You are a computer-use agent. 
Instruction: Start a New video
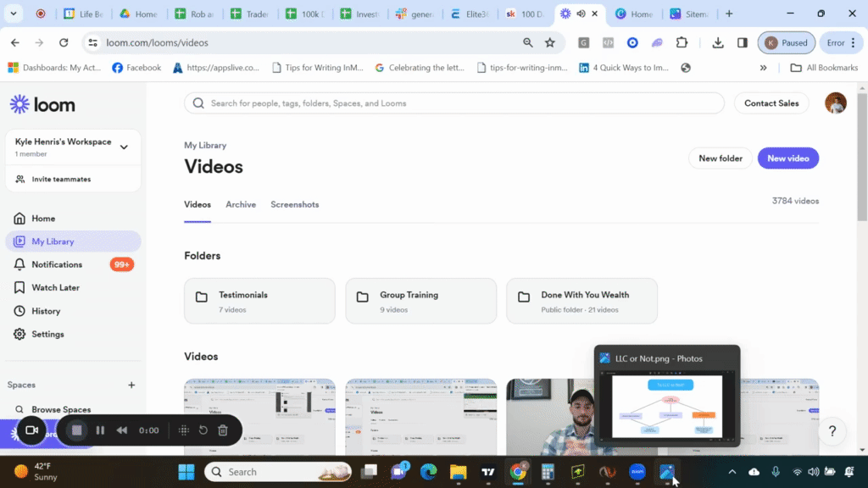click(787, 158)
